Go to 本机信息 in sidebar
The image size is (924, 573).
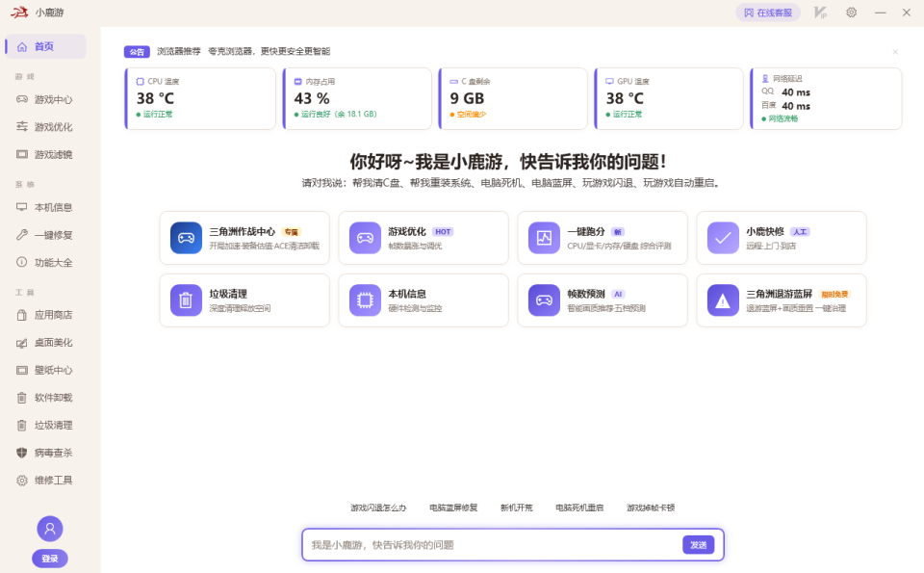pos(46,207)
